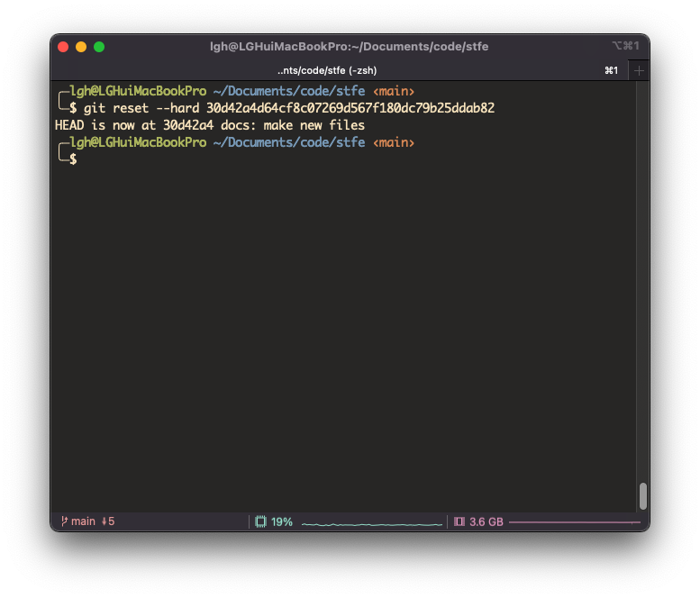700x598 pixels.
Task: Click the 'main' branch name in status bar
Action: pos(83,521)
